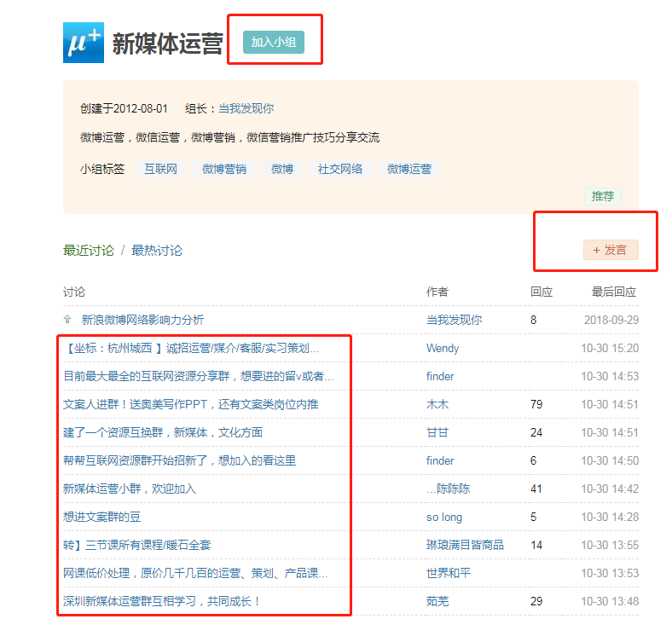
Task: Join the group with the 加入小组 button
Action: pos(274,42)
